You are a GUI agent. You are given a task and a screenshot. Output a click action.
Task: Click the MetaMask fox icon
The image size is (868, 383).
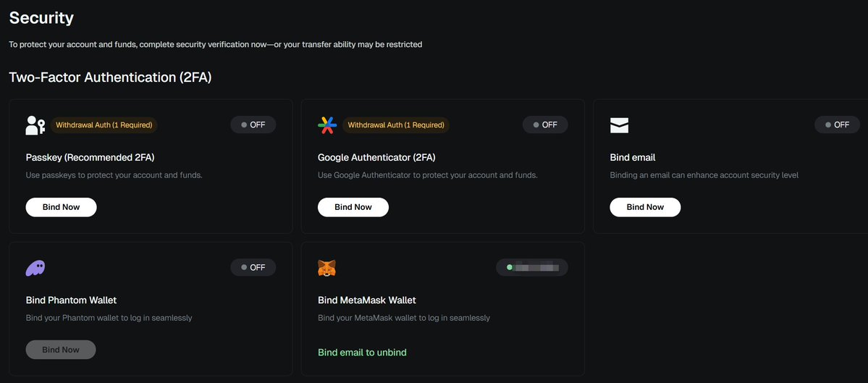327,268
